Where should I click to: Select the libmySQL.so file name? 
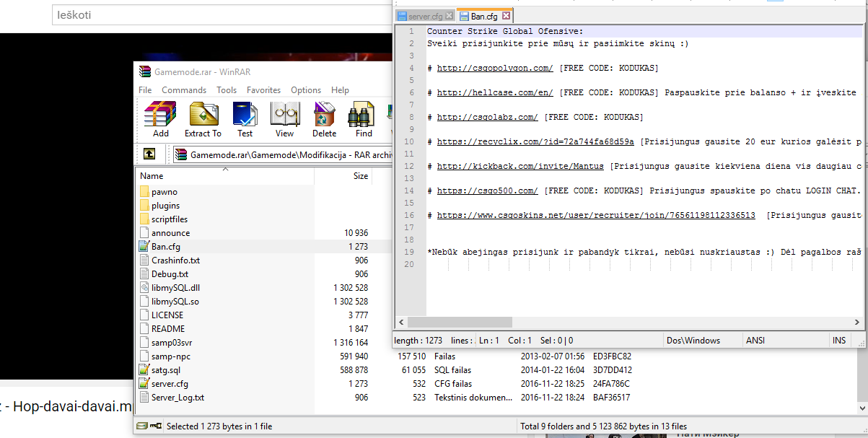tap(175, 302)
